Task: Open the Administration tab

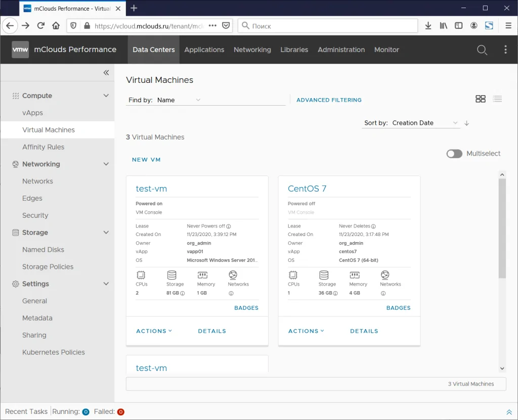Action: coord(341,50)
